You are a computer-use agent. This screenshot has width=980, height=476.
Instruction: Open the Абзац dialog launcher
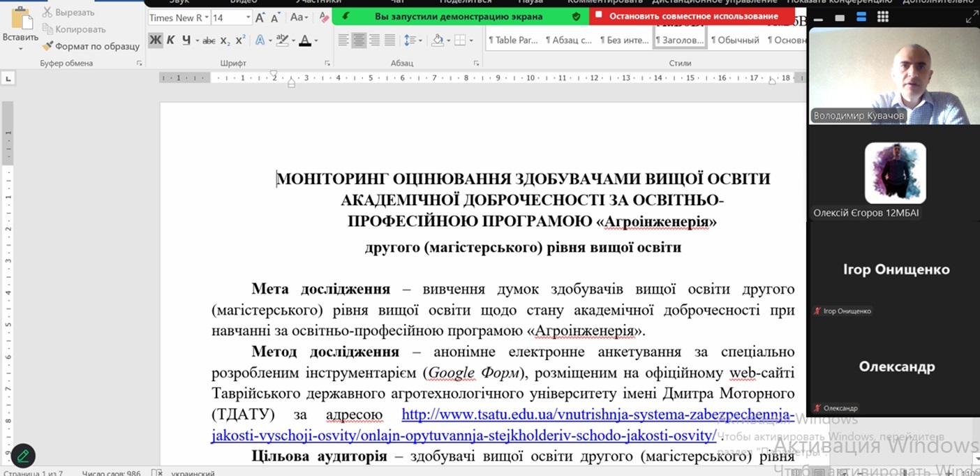click(x=476, y=64)
